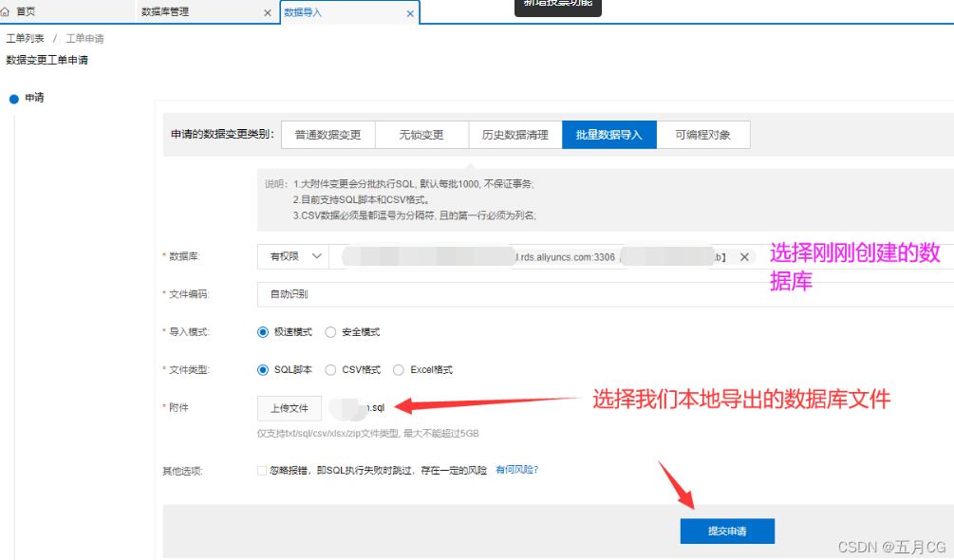Select the 无锁变更 change type
The width and height of the screenshot is (954, 560).
tap(421, 134)
